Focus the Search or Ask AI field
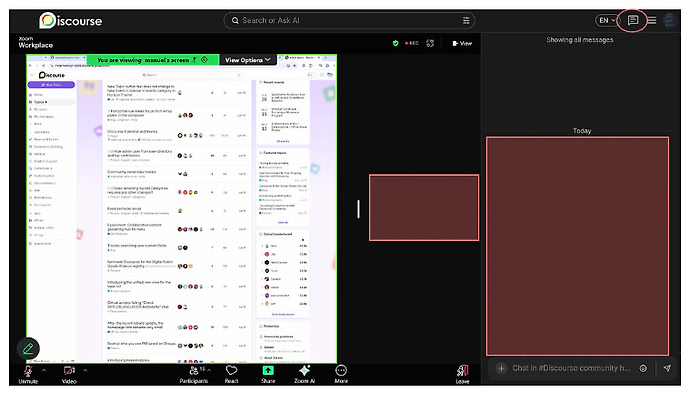690x394 pixels. click(349, 20)
